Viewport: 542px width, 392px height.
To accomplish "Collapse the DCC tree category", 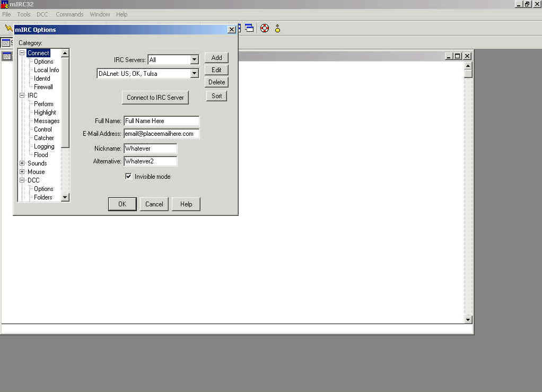I will 22,180.
